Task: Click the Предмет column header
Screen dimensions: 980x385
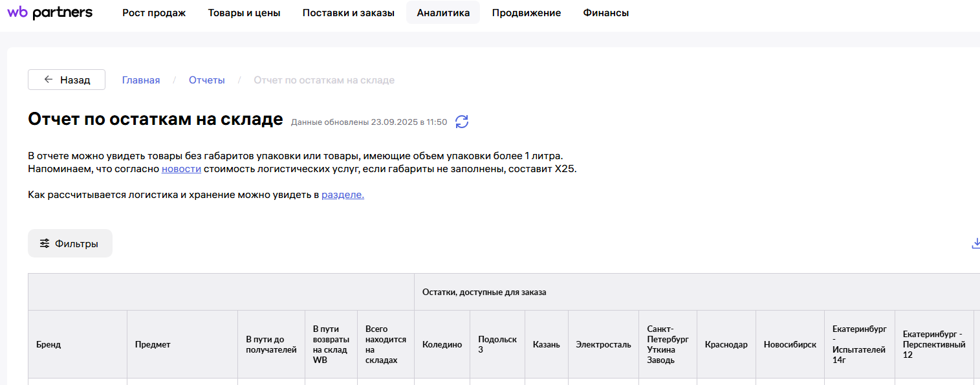Action: [x=153, y=344]
